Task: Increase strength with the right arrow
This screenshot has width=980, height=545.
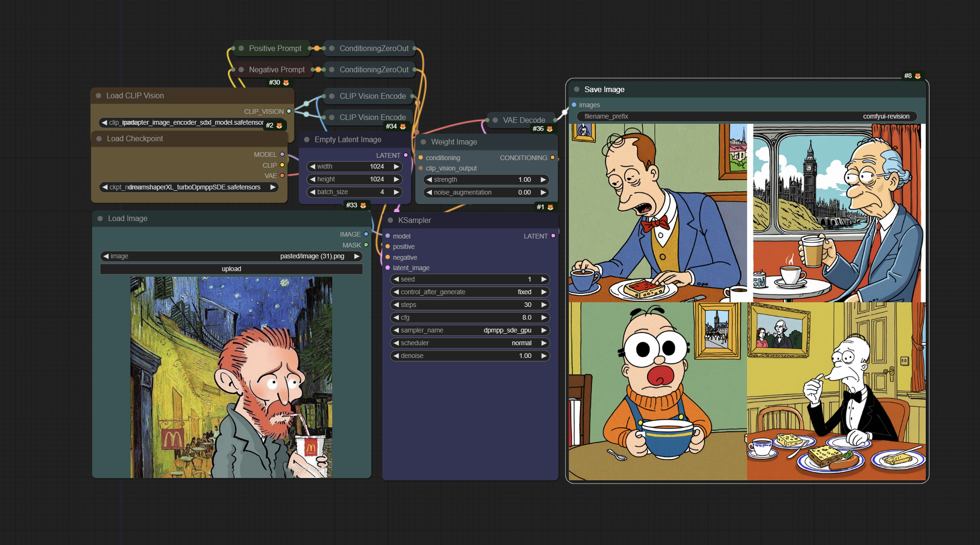Action: coord(543,180)
